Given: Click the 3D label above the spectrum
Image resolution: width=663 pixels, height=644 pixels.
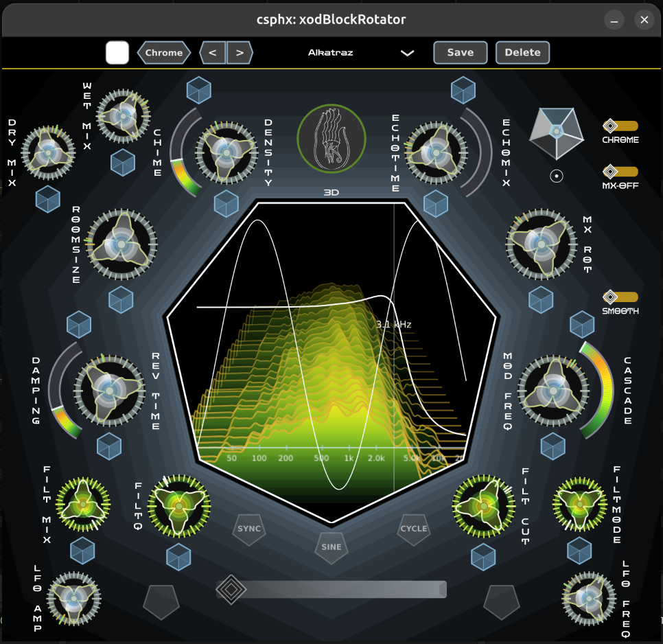Looking at the screenshot, I should 331,192.
